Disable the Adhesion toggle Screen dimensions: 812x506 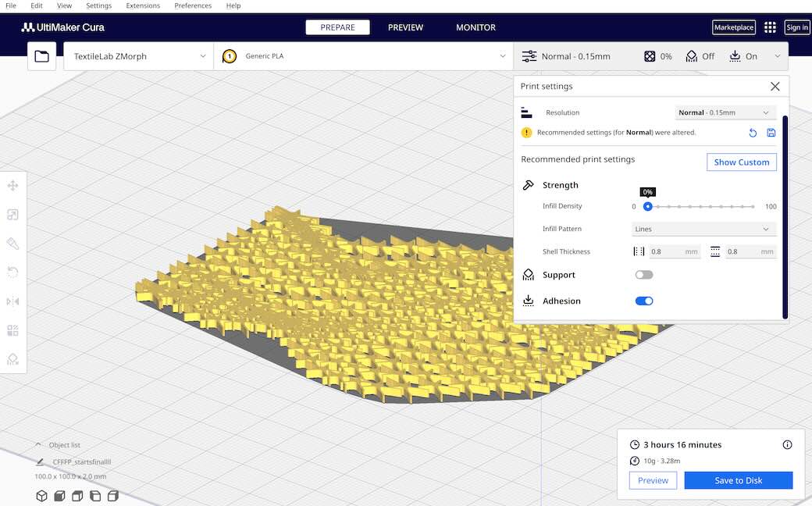(x=644, y=301)
